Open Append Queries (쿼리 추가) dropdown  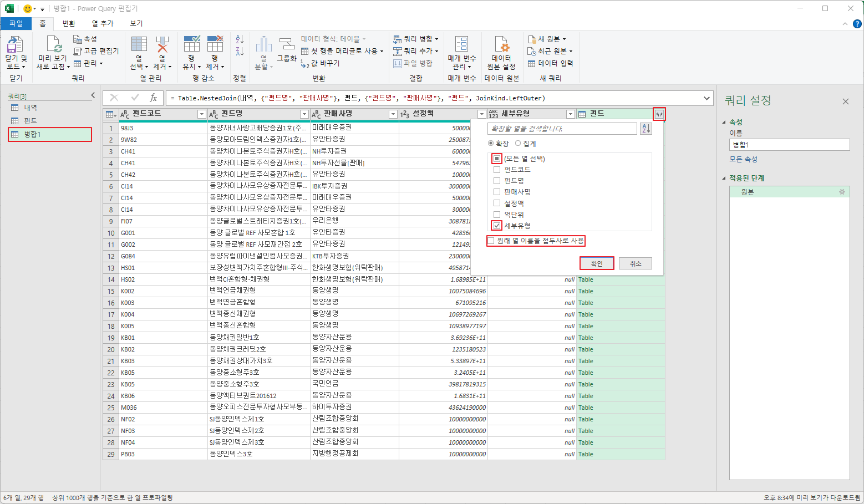[x=416, y=51]
